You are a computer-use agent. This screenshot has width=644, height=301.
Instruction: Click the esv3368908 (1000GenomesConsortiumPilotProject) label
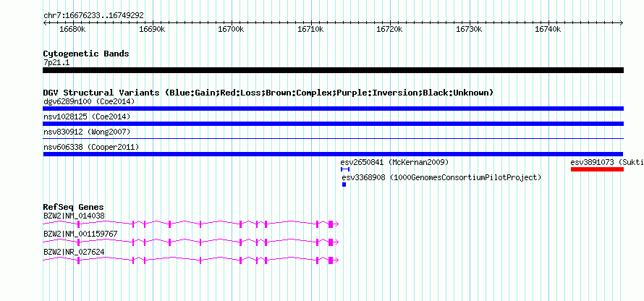(441, 178)
